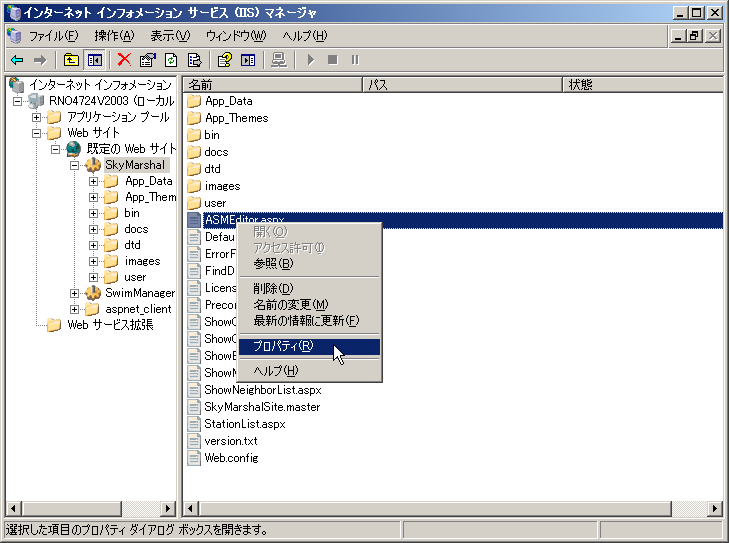Click the SkyMarshal application gear icon
The height and width of the screenshot is (543, 729).
click(x=93, y=165)
